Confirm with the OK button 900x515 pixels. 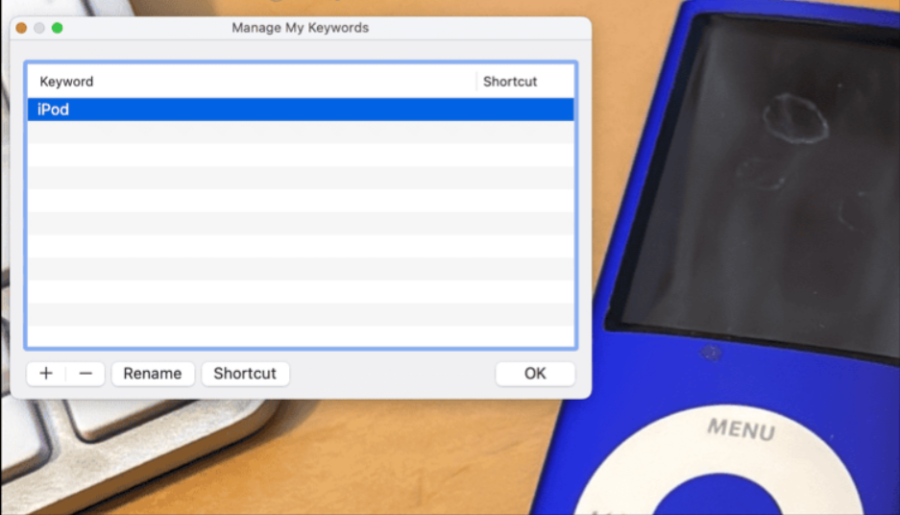pos(535,374)
